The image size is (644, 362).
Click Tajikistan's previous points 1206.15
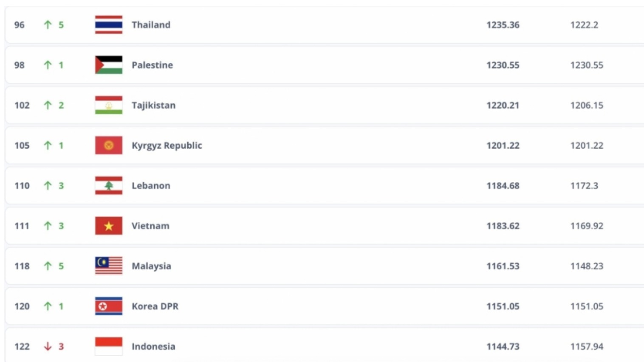(587, 105)
